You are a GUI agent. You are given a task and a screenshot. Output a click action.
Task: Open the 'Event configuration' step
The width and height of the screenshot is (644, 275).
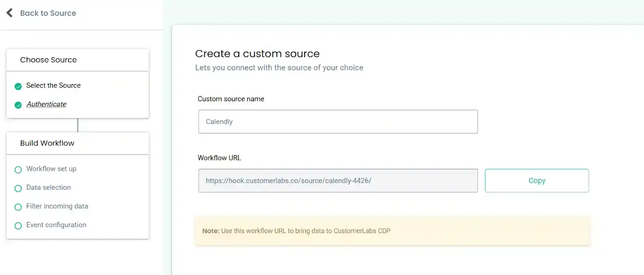[56, 225]
